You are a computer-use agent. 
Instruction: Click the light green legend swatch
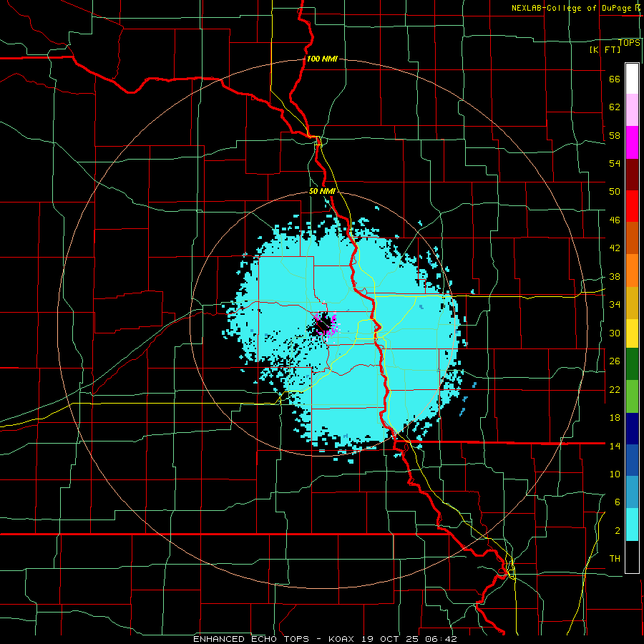pyautogui.click(x=632, y=396)
